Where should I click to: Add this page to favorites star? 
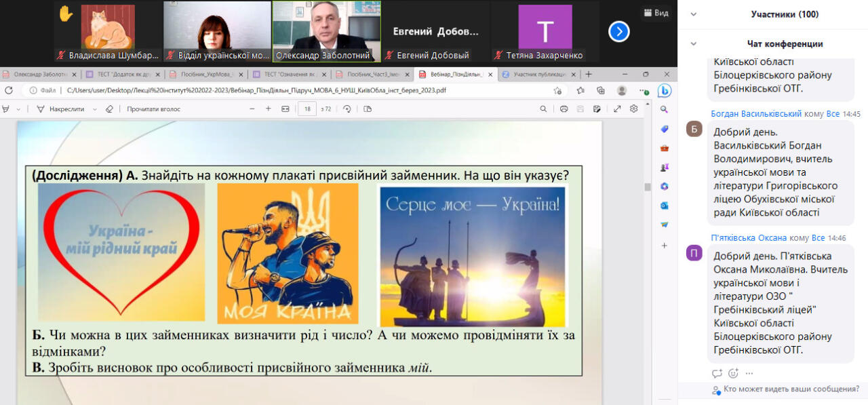click(x=557, y=90)
